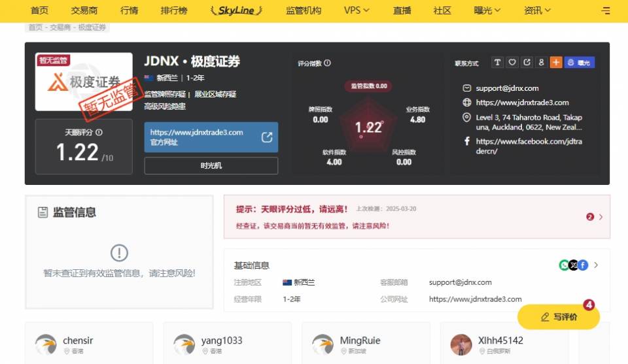This screenshot has width=628, height=364.
Task: Open the hamburger menu icon
Action: coord(606,11)
